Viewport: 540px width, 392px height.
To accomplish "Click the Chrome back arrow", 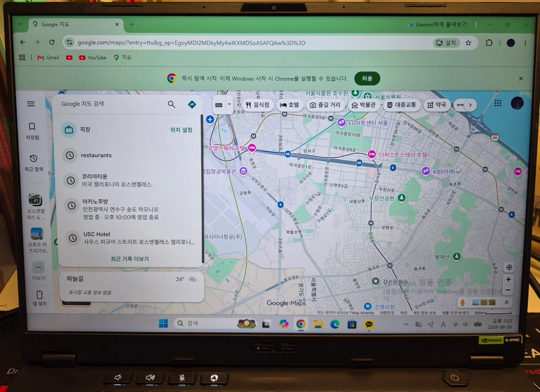I will point(22,42).
